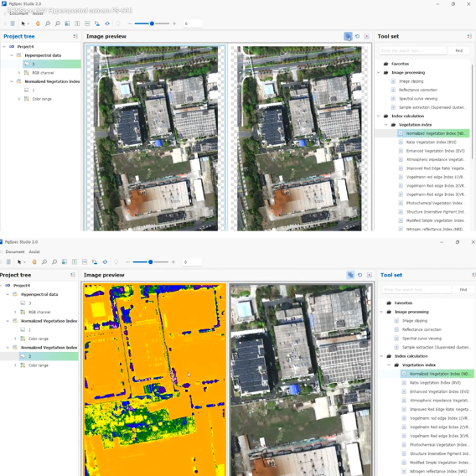Select Ratio Vegetation Index (RVI) in upper Tool set
Screen dimensions: 476x476
431,142
